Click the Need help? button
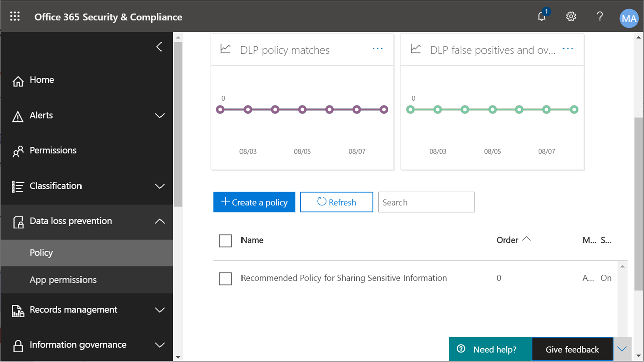Screen dimensions: 644x362 point(491,349)
